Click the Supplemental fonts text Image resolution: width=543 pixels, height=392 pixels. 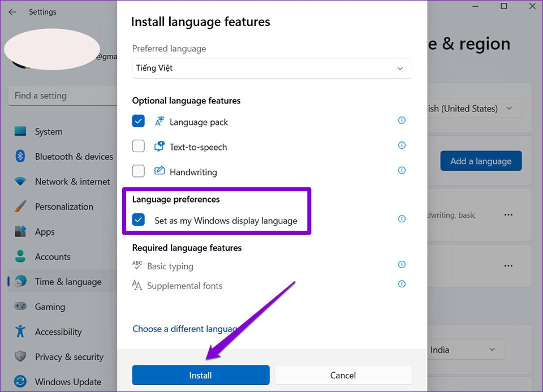pyautogui.click(x=184, y=286)
